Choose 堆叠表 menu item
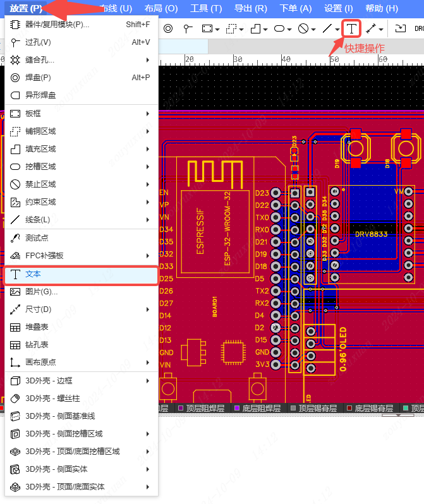Viewport: 424px width, 504px height. tap(82, 327)
